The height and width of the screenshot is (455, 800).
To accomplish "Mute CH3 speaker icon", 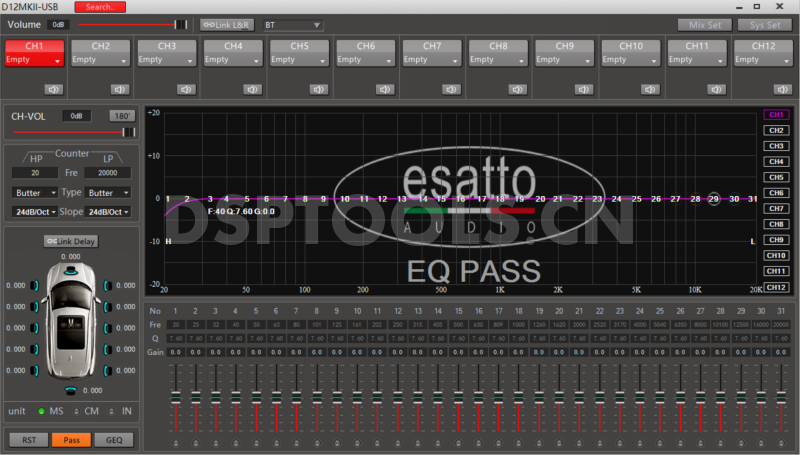I will pyautogui.click(x=186, y=90).
